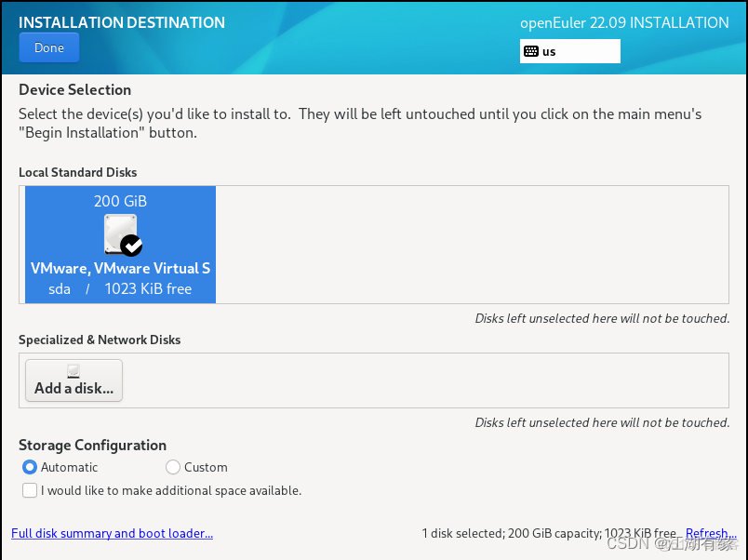Screen dimensions: 748x560
Task: Click the Done button
Action: 49,47
